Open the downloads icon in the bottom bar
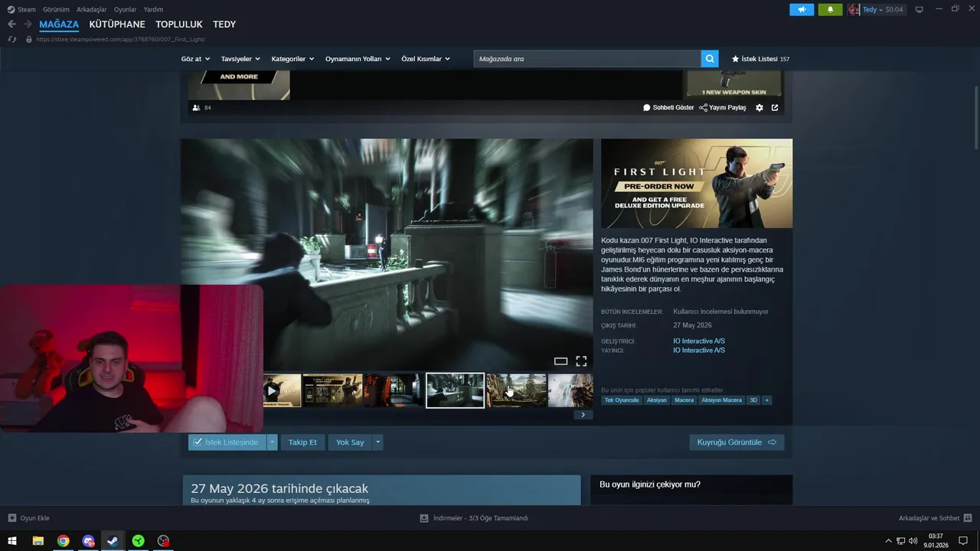The image size is (980, 551). (424, 518)
